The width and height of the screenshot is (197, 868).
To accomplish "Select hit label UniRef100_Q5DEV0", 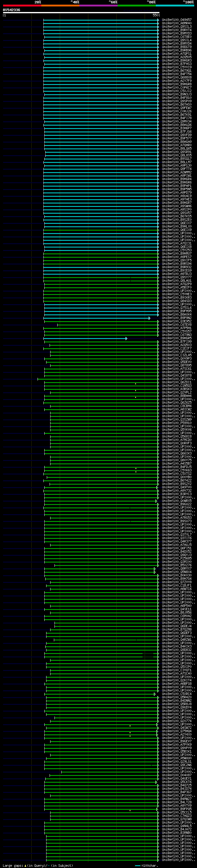I will 177,362.
